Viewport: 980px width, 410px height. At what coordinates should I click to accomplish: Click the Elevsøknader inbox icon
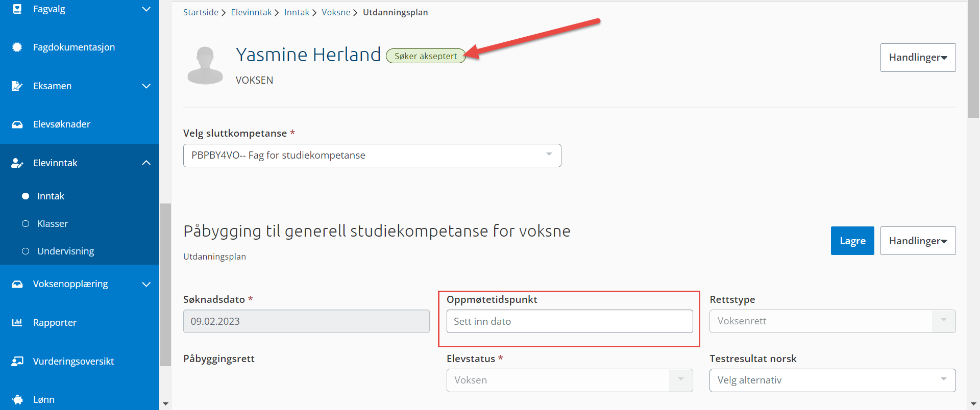pyautogui.click(x=17, y=124)
